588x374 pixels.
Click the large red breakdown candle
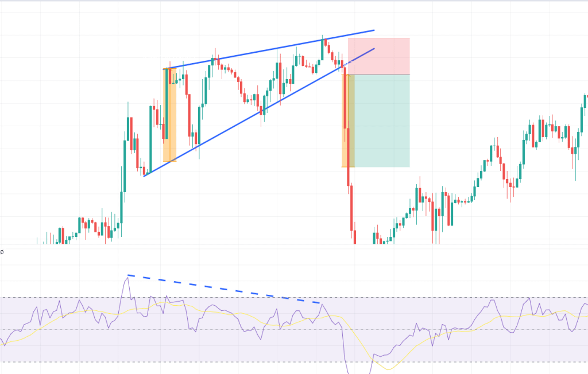click(346, 103)
